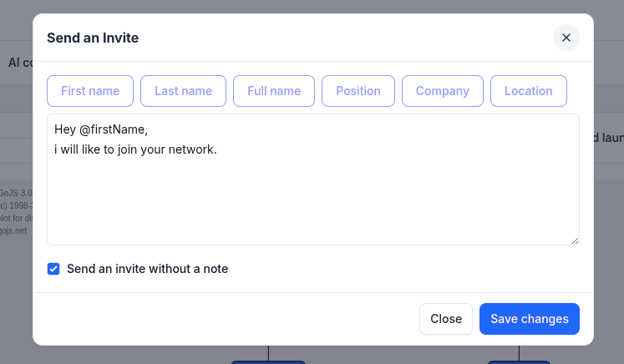The width and height of the screenshot is (624, 364).
Task: Click the blue diagram node at bottom right
Action: click(x=519, y=361)
